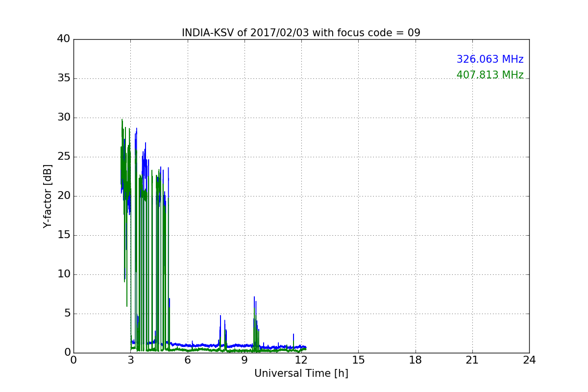This screenshot has height=392, width=588.
Task: Click the 'Y-factor [dB]' axis label
Action: click(x=48, y=196)
